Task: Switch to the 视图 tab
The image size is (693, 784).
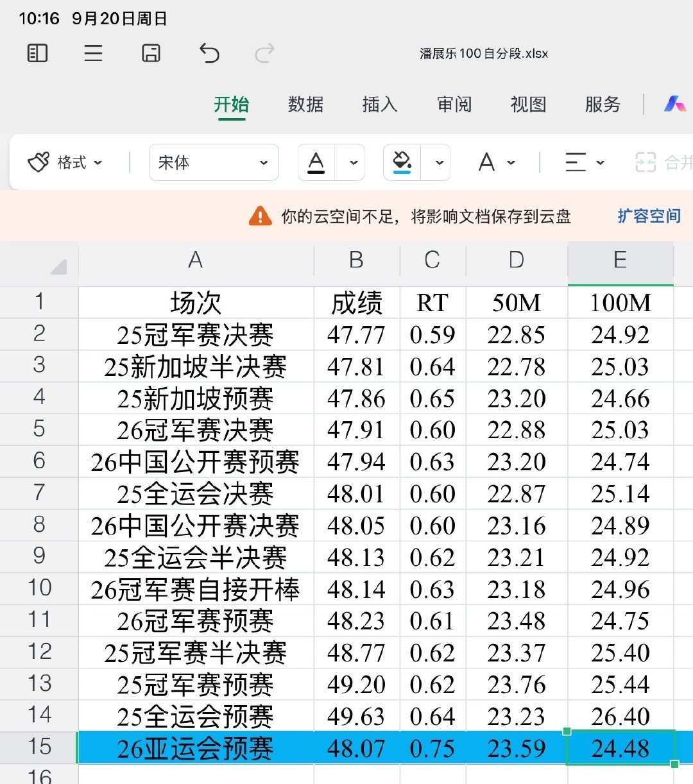Action: [528, 105]
